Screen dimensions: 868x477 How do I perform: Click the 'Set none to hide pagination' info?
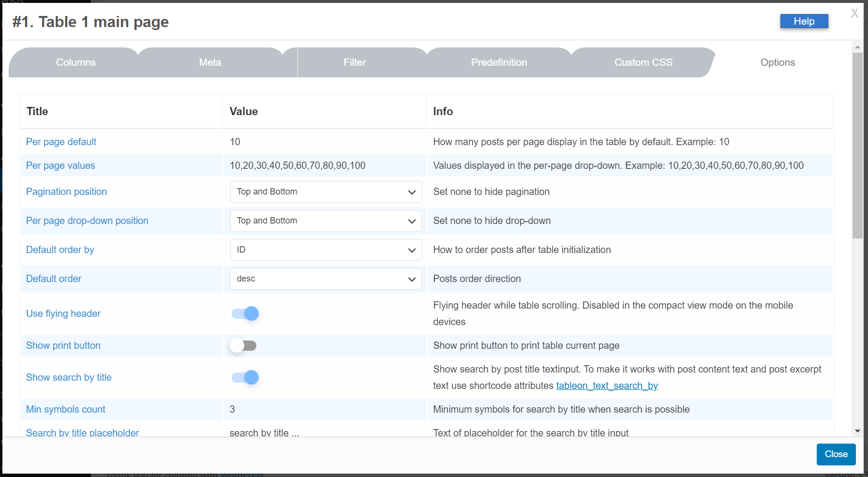tap(491, 192)
